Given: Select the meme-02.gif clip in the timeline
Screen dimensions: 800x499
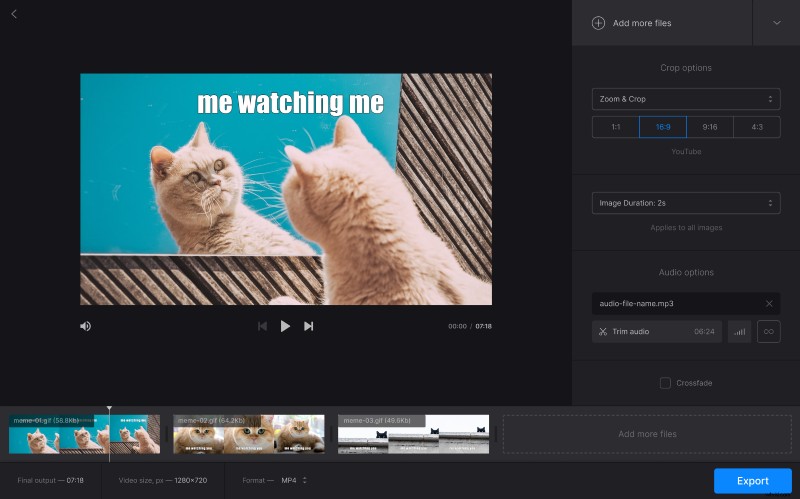Looking at the screenshot, I should 249,434.
